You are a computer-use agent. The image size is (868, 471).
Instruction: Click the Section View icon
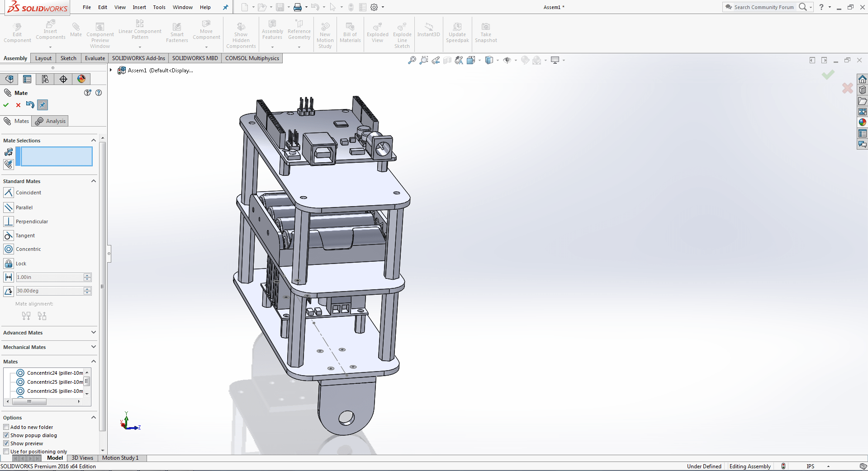pos(447,60)
